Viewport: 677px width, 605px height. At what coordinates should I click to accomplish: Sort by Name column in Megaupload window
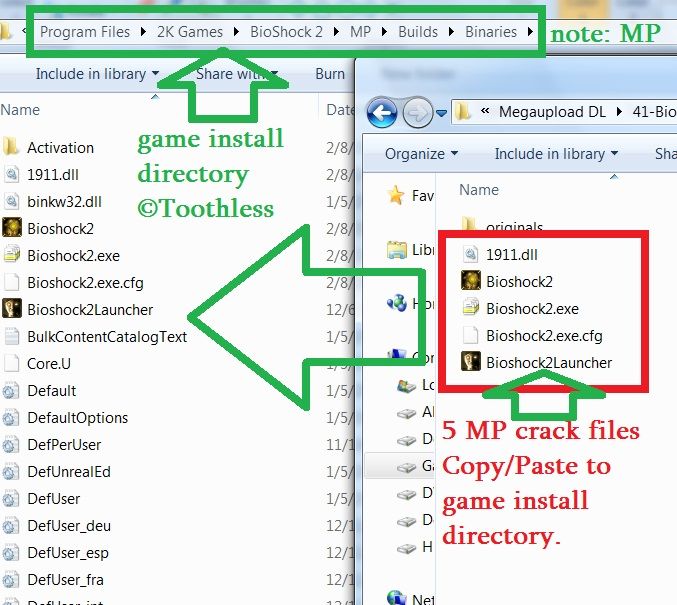(x=479, y=190)
